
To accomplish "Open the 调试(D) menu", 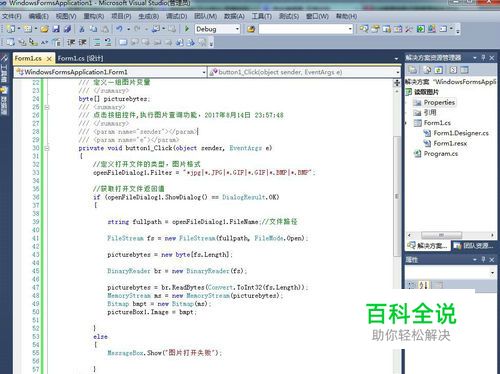I will [x=176, y=16].
